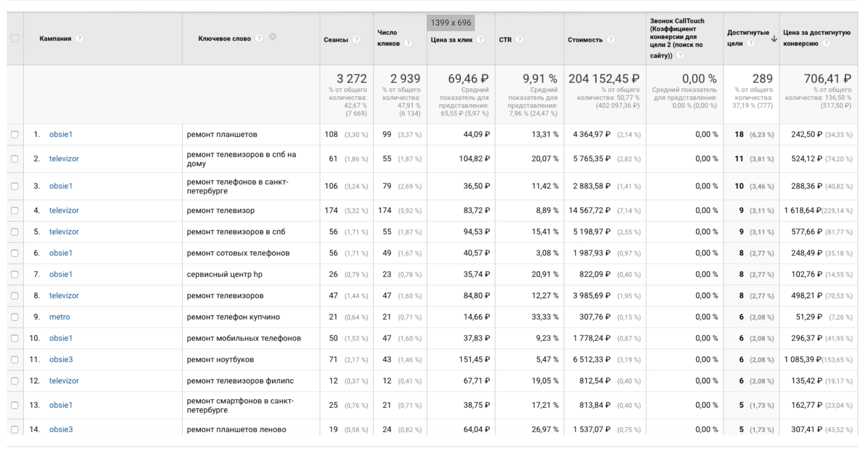
Task: Remove the Ключевое слово secondary dimension
Action: coord(273,37)
